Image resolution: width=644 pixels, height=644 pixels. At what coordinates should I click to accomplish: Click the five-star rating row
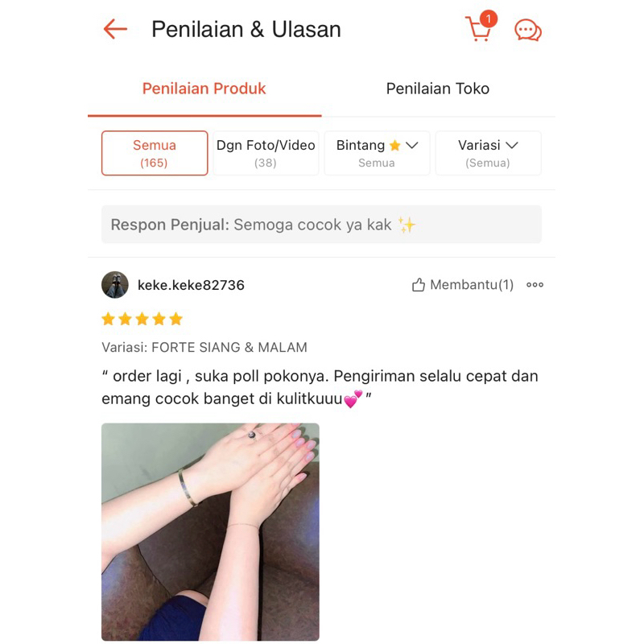(x=142, y=319)
